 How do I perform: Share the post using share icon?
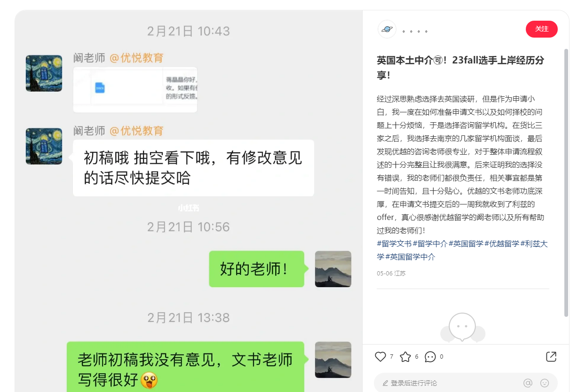551,357
